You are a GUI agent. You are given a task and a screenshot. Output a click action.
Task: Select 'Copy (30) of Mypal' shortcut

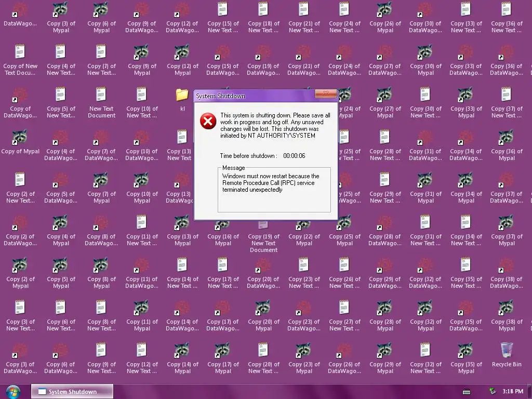(x=425, y=60)
